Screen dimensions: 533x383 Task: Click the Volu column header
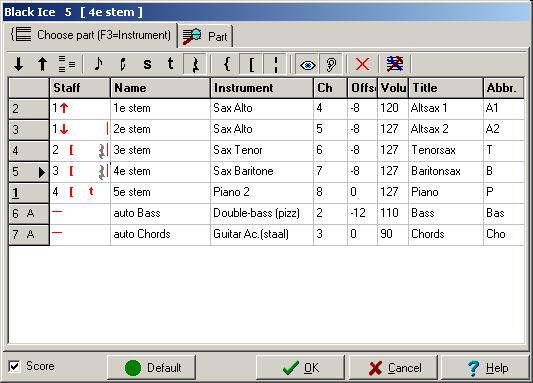pos(393,88)
